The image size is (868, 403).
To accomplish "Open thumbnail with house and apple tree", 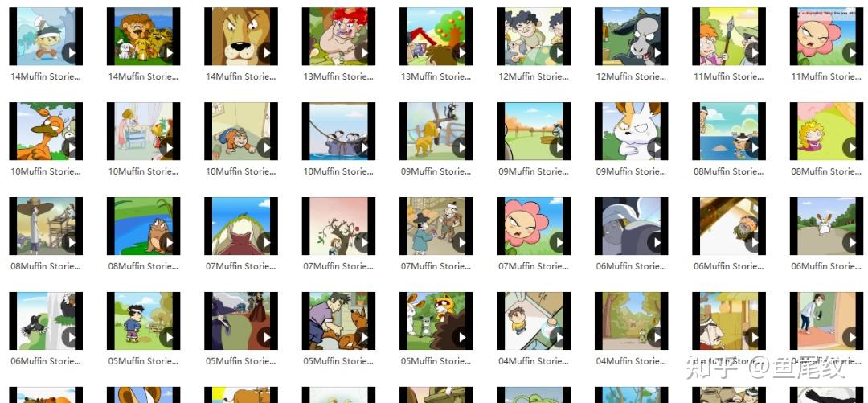I will click(436, 36).
